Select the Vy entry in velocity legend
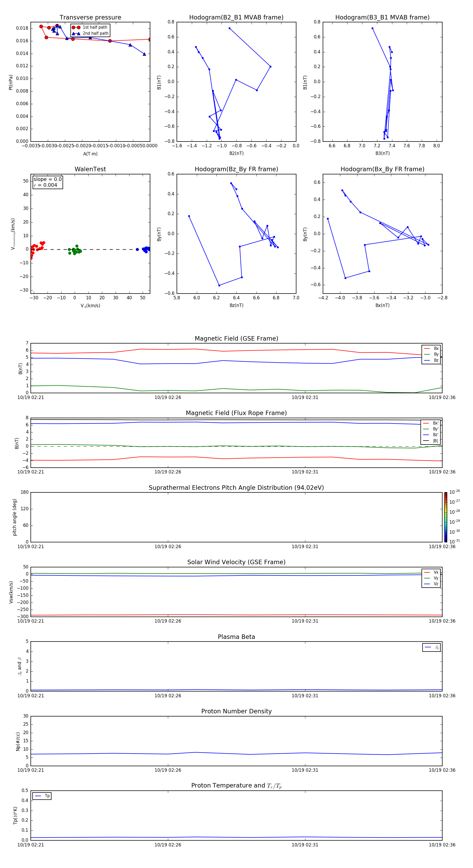 [431, 578]
